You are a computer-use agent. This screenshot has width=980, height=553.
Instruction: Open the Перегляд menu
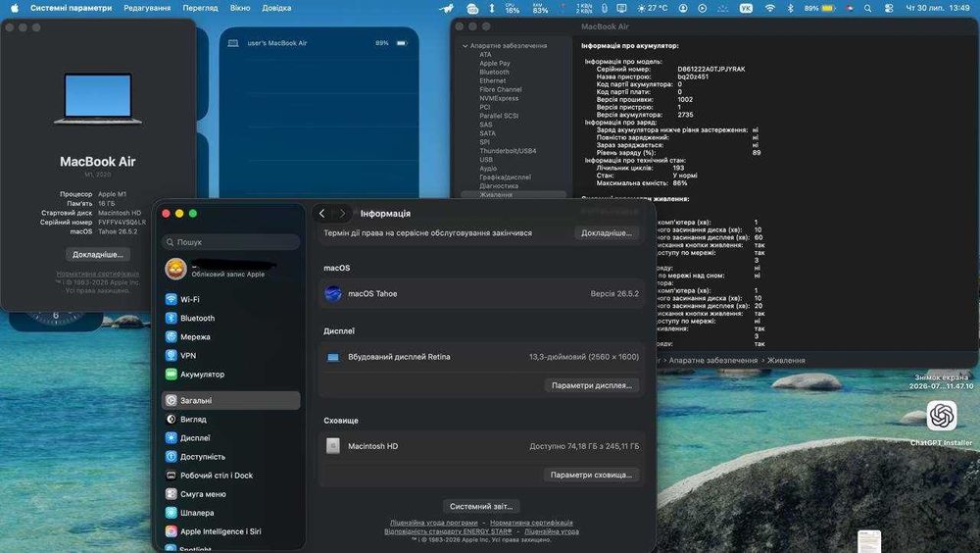(x=200, y=8)
